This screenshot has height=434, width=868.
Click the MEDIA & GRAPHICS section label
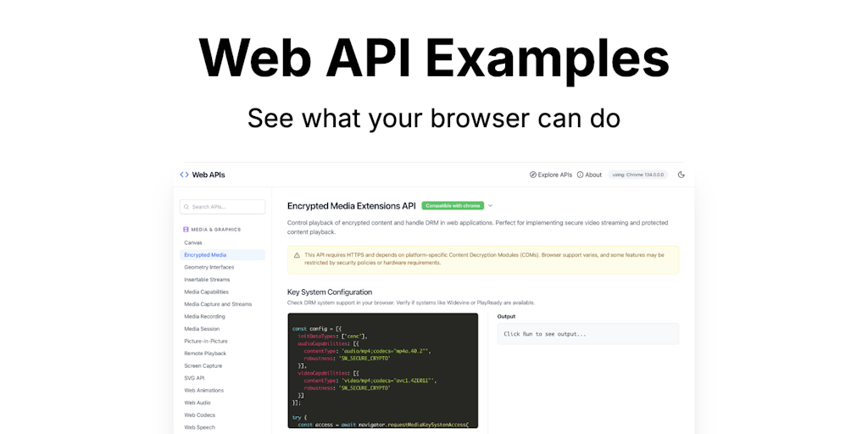[216, 229]
